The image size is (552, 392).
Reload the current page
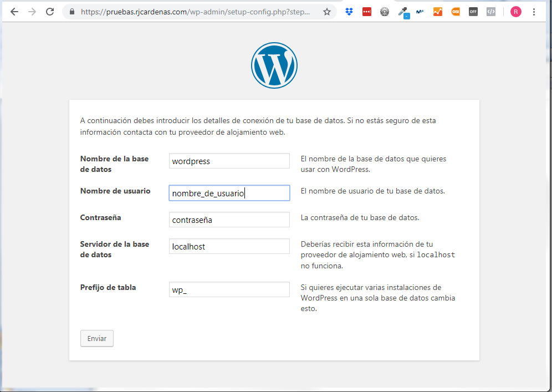pyautogui.click(x=50, y=12)
